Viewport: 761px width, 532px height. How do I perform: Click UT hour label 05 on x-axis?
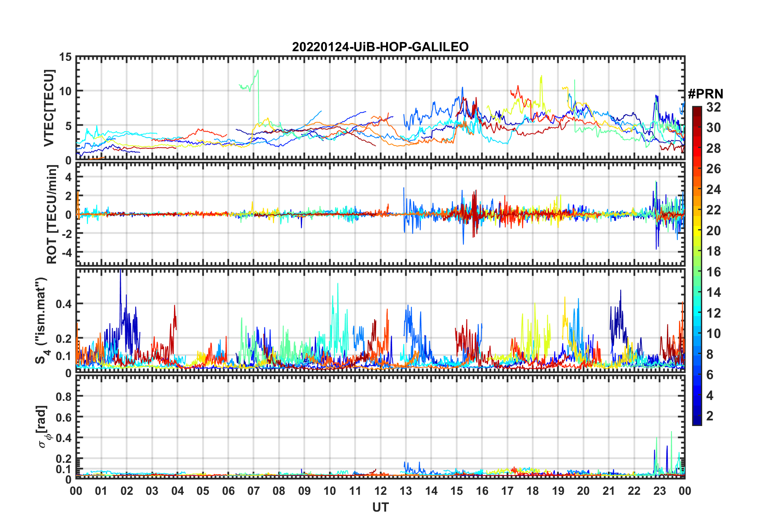[x=203, y=491]
